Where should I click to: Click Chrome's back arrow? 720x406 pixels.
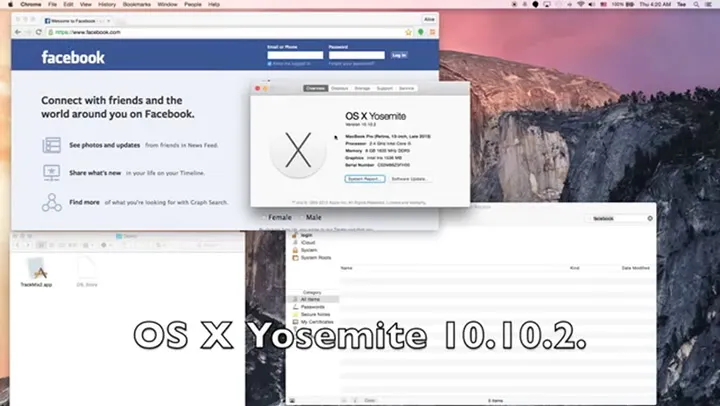(17, 32)
